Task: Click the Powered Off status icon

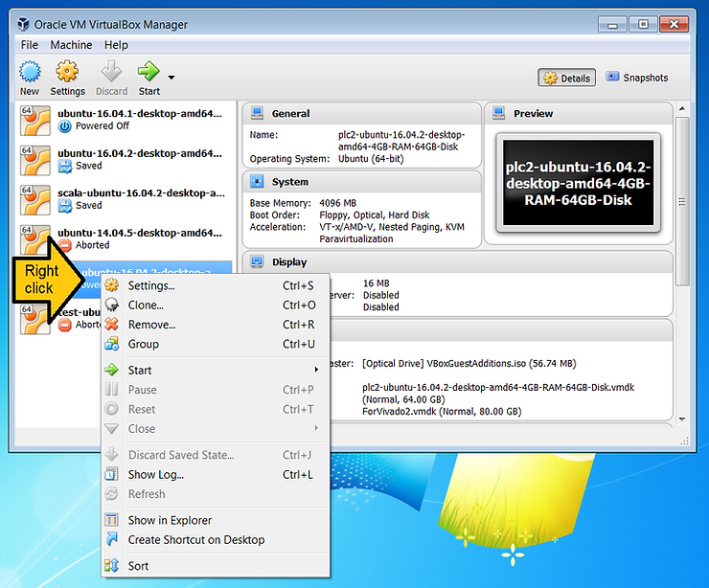Action: pos(64,126)
